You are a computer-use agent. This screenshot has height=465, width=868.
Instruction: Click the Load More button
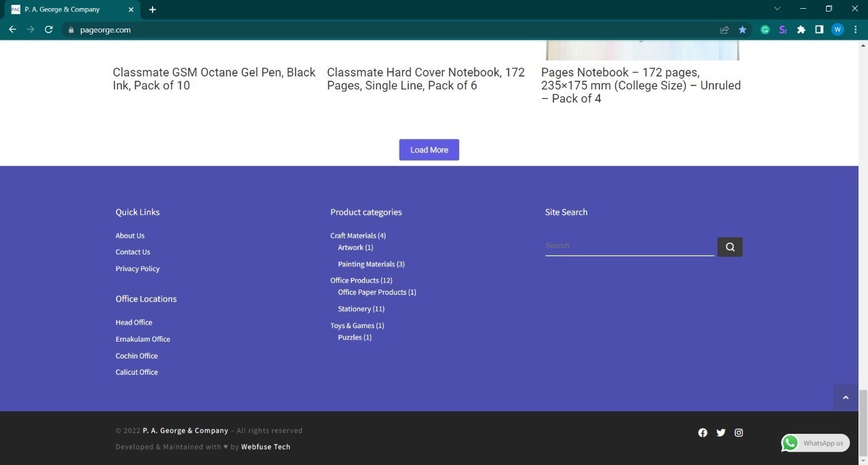(x=429, y=150)
